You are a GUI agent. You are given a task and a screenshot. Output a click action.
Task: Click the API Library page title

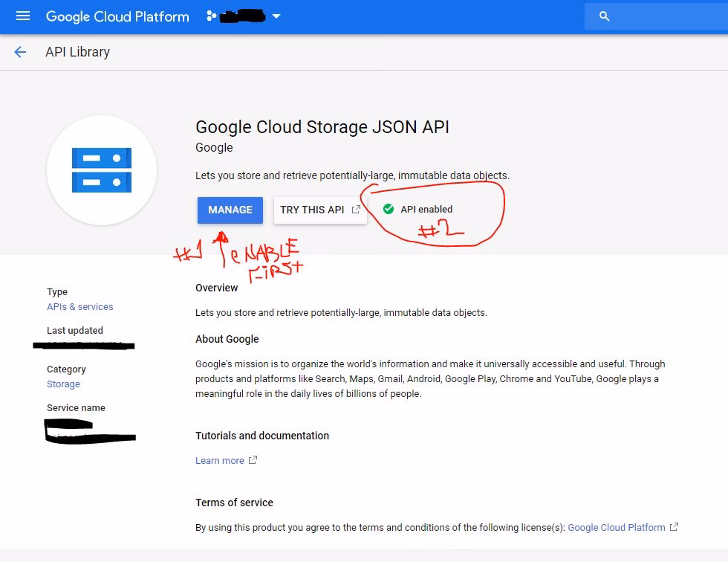(x=77, y=52)
